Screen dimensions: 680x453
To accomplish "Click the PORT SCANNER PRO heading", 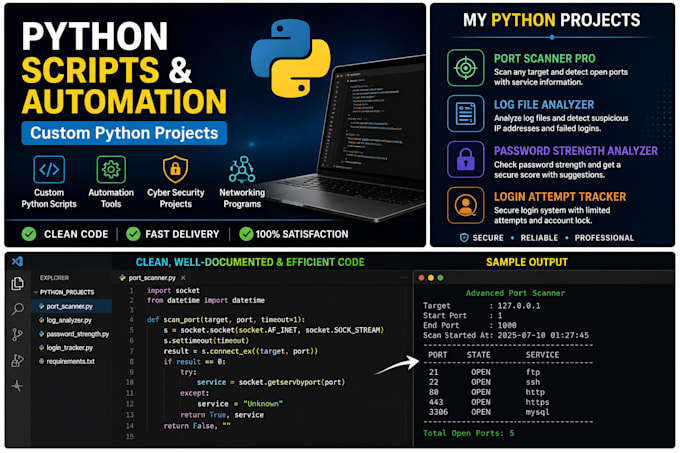I will pyautogui.click(x=545, y=59).
